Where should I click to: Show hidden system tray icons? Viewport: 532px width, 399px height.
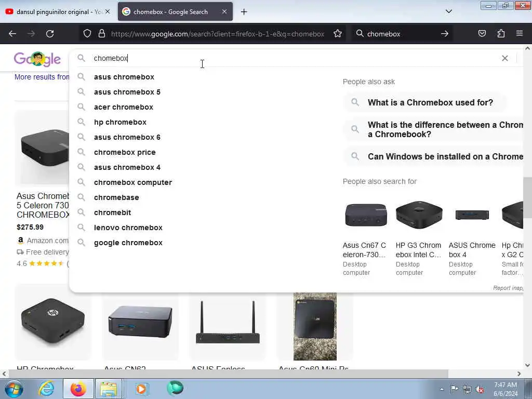pos(442,390)
